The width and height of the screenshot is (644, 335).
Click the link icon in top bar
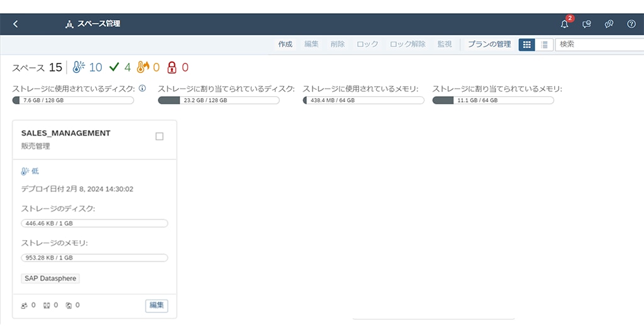[609, 24]
